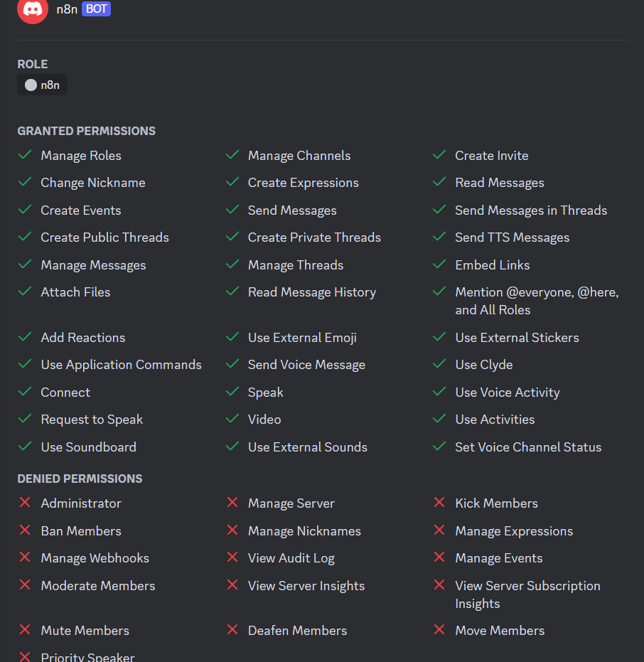Click the Priority Speaker denied permission
The height and width of the screenshot is (662, 644).
point(87,657)
